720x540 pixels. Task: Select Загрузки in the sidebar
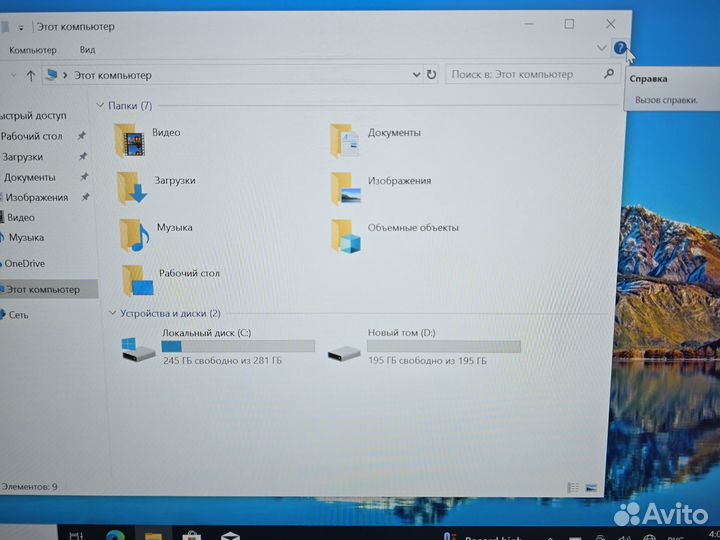pos(22,157)
